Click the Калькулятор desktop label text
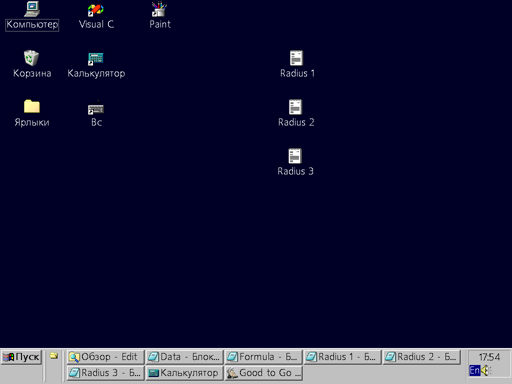Screen dimensions: 512x384 [x=96, y=73]
